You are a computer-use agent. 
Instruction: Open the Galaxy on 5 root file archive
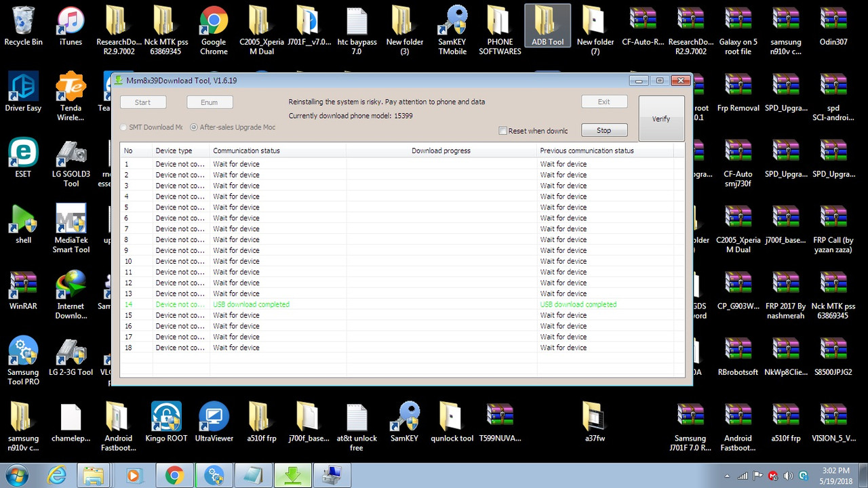tap(738, 30)
